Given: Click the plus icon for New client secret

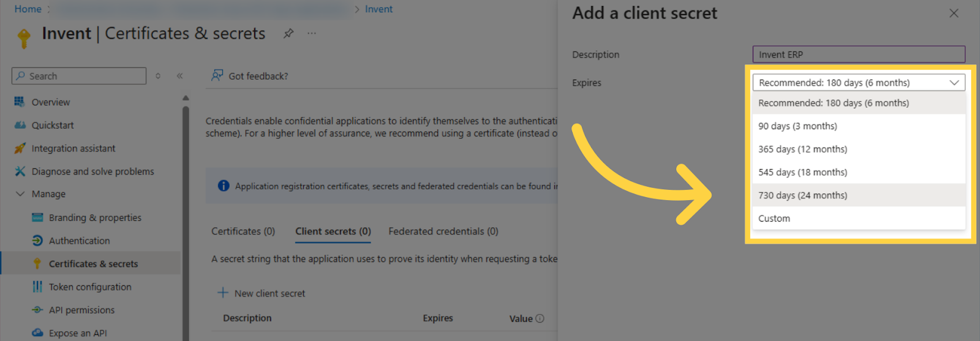Looking at the screenshot, I should [223, 293].
